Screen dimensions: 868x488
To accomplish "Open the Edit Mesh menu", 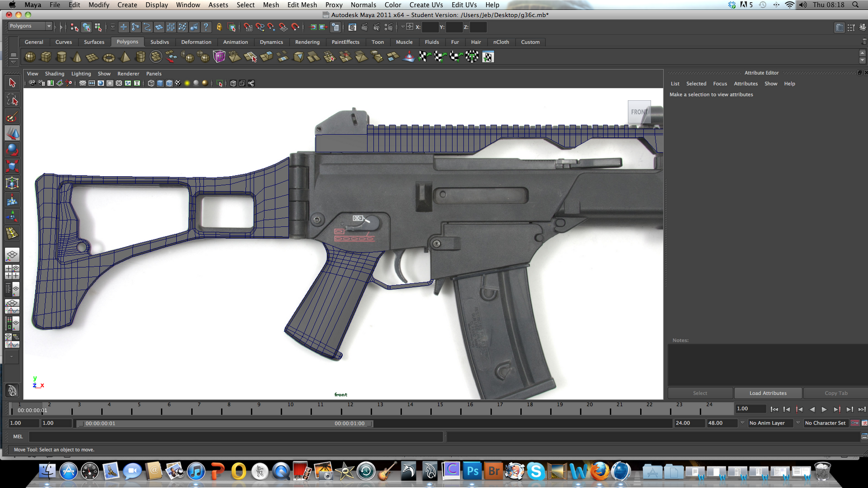I will click(x=302, y=5).
